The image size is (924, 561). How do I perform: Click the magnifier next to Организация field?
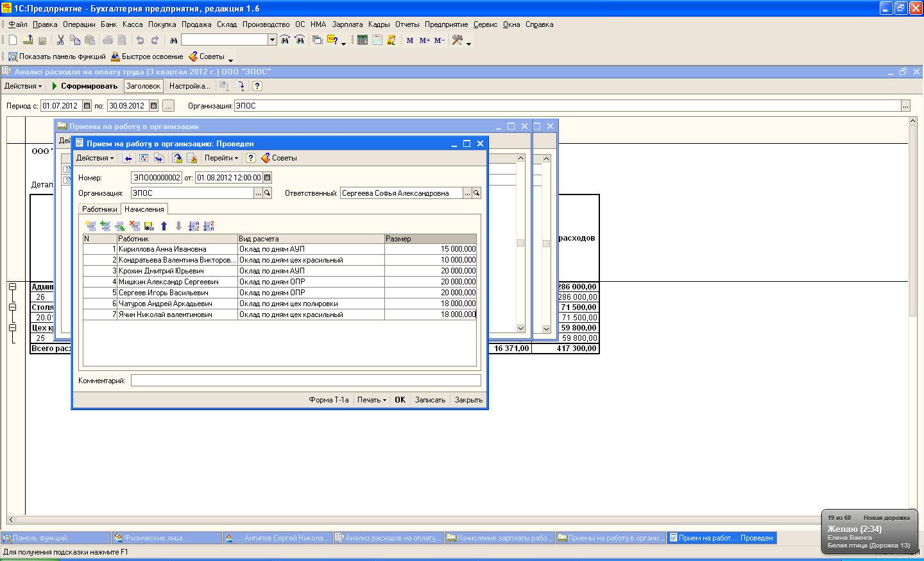pyautogui.click(x=268, y=193)
